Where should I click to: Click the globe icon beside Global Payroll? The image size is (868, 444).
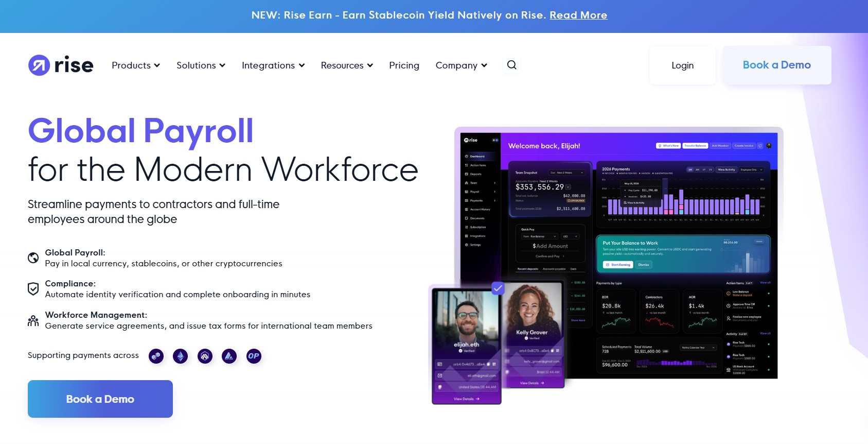pyautogui.click(x=33, y=258)
